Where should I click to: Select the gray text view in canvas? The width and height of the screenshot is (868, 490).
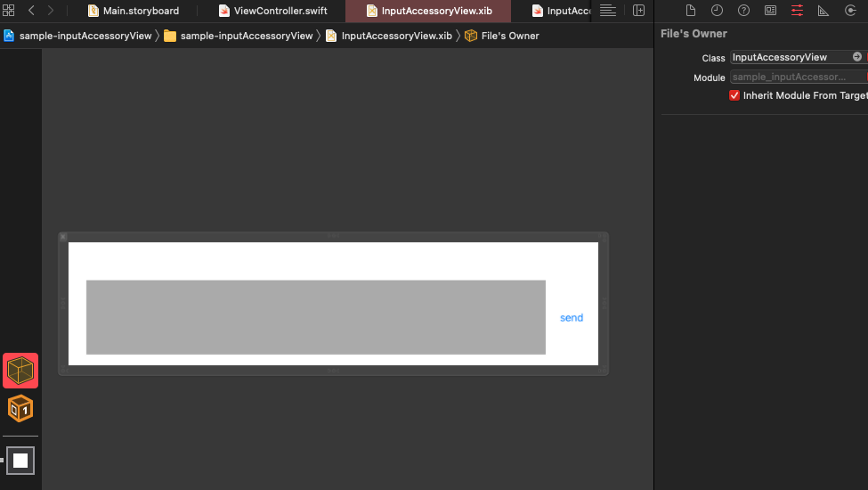pyautogui.click(x=315, y=317)
